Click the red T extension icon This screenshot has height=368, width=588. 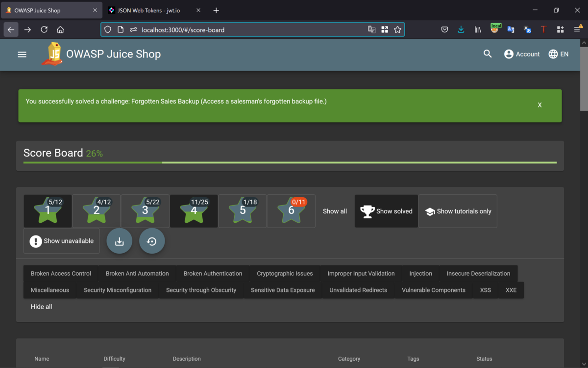543,29
